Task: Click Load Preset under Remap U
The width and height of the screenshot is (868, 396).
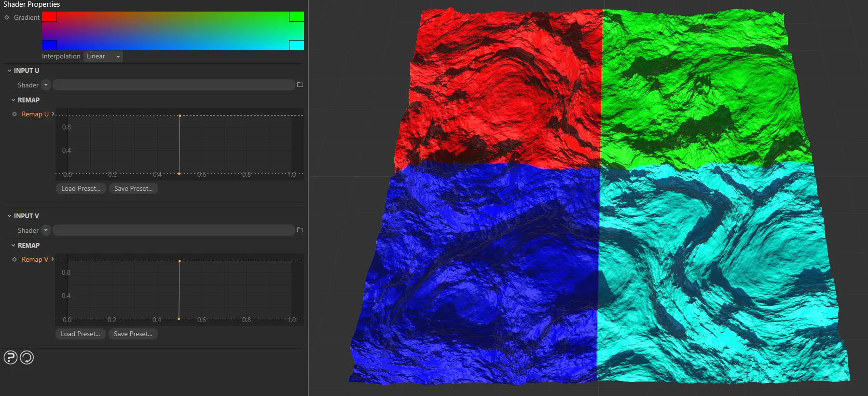Action: coord(81,188)
